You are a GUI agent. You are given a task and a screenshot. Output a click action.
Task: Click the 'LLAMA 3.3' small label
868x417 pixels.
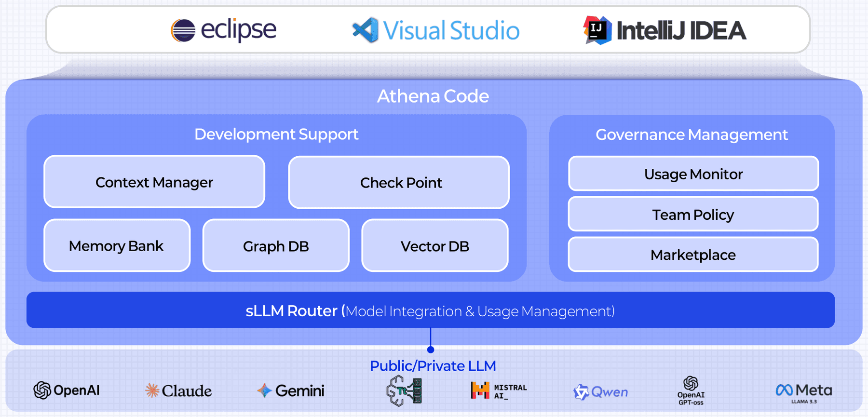tap(804, 401)
